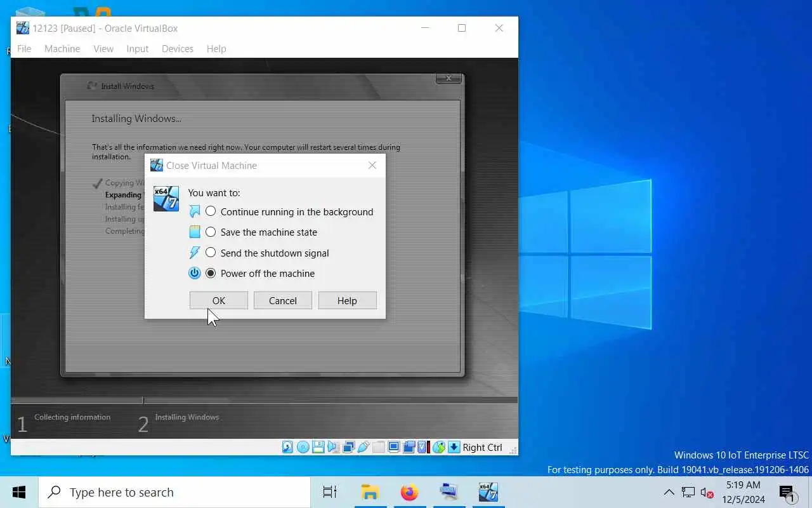Click the USB devices status icon
812x508 pixels.
pyautogui.click(x=363, y=447)
